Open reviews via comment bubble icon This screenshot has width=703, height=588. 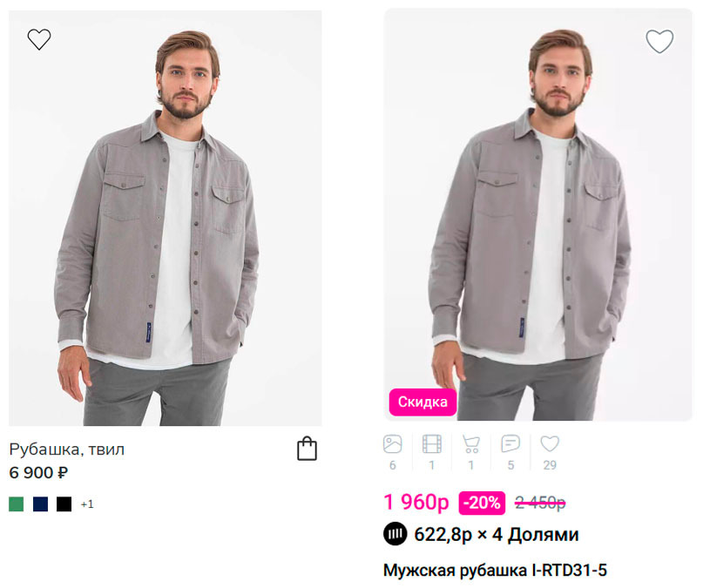(510, 443)
